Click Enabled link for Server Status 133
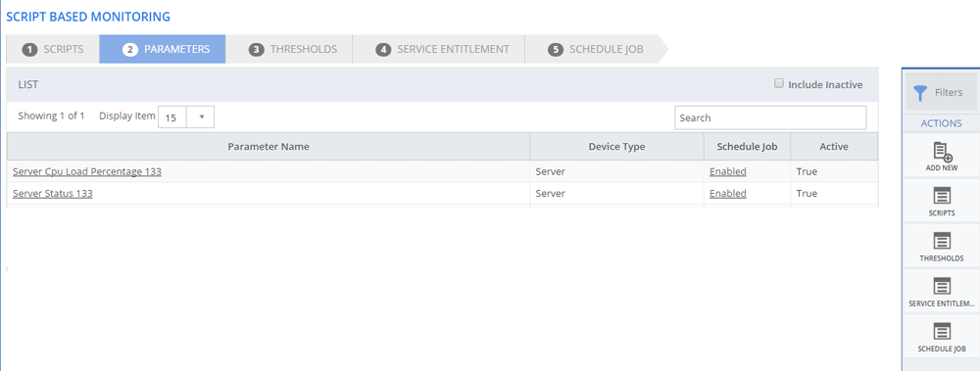The image size is (980, 371). 727,194
